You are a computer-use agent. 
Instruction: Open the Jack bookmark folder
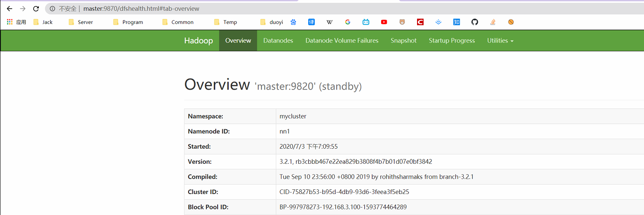click(x=43, y=22)
